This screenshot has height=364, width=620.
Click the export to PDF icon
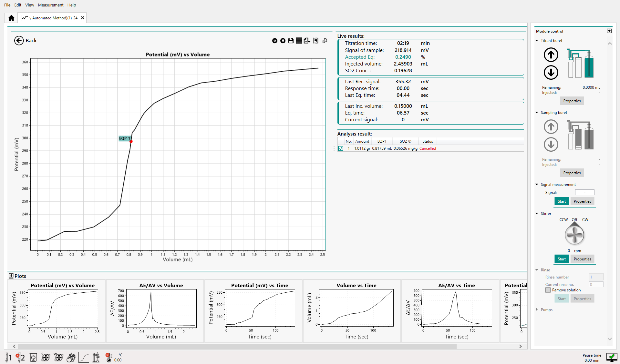307,41
